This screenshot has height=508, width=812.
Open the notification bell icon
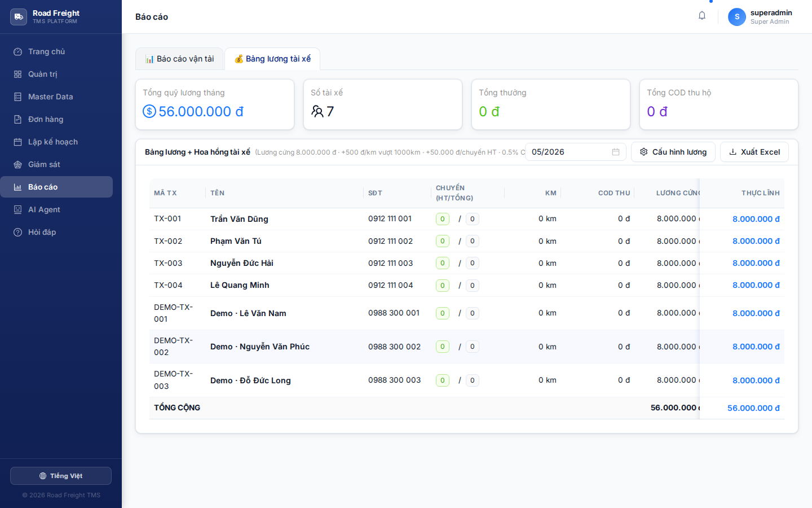coord(702,16)
